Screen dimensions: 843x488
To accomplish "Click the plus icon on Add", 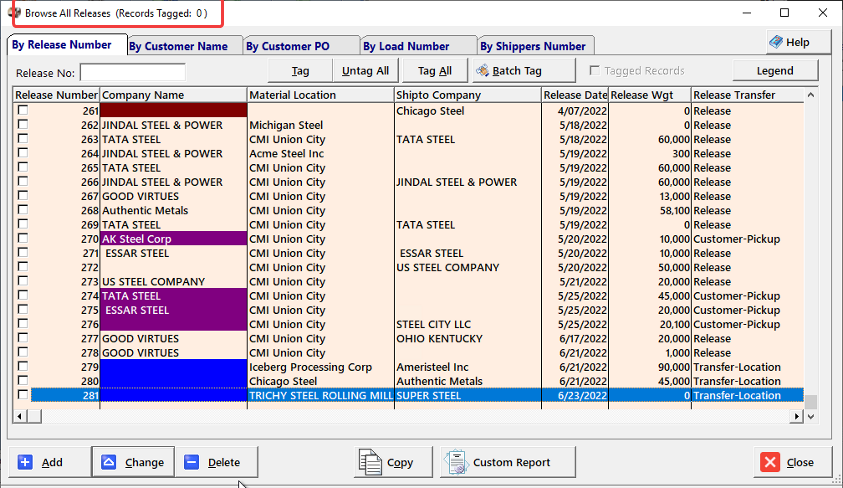I will [25, 462].
